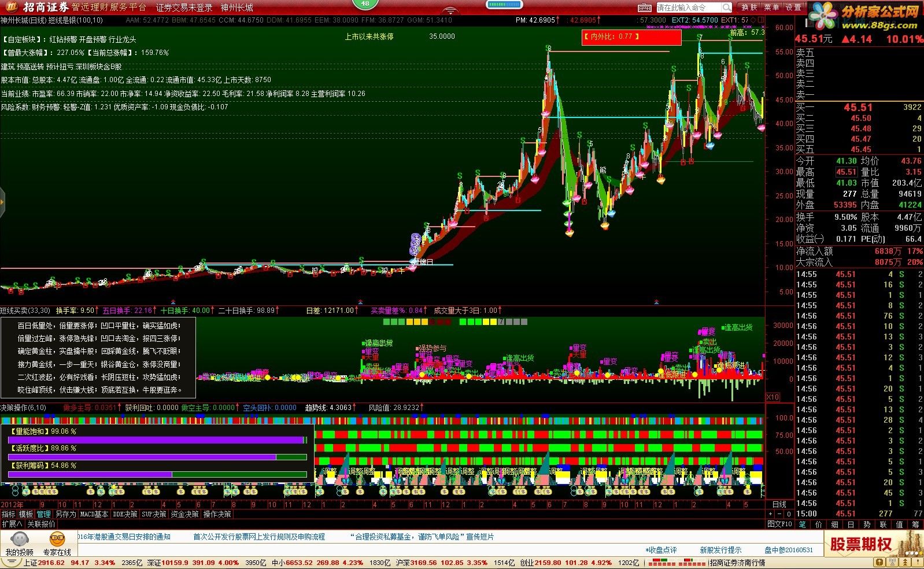Click 创业 index 2159.80 in status bar

pyautogui.click(x=541, y=563)
